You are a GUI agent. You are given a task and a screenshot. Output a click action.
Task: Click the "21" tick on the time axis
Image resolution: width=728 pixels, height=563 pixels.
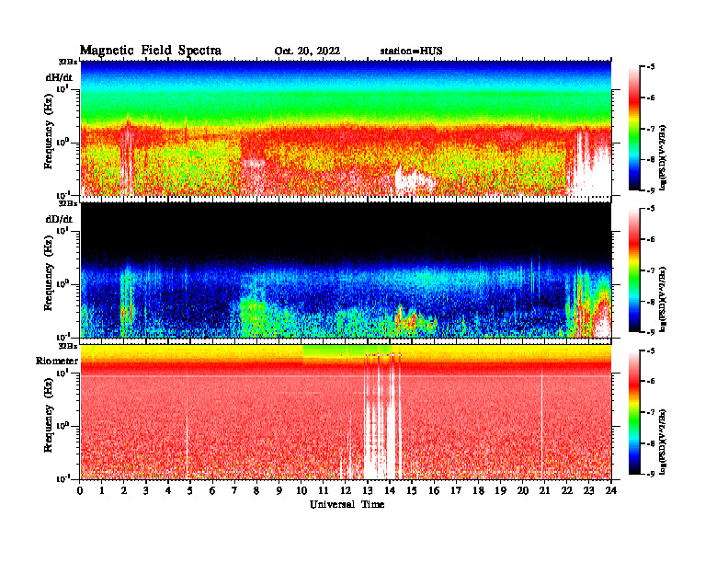click(x=544, y=490)
